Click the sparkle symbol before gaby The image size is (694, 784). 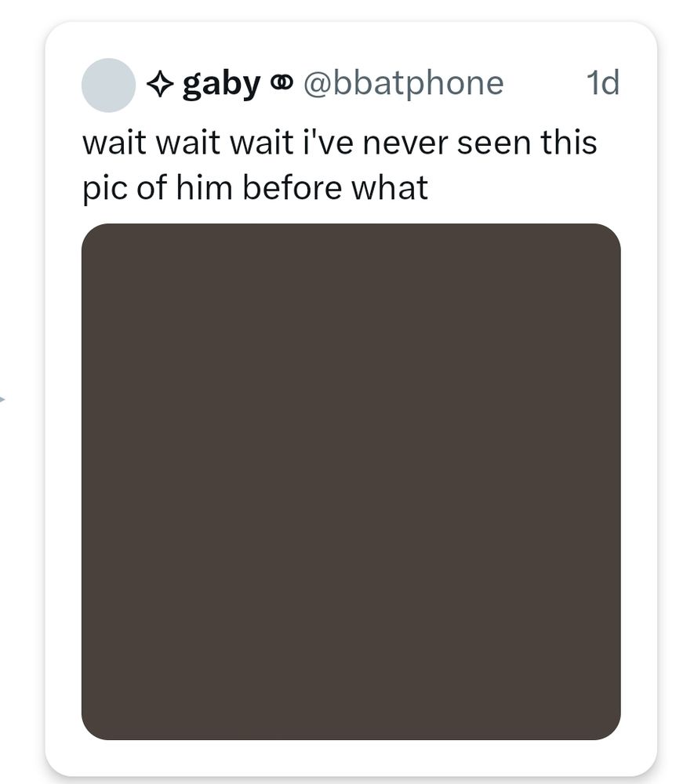coord(160,84)
